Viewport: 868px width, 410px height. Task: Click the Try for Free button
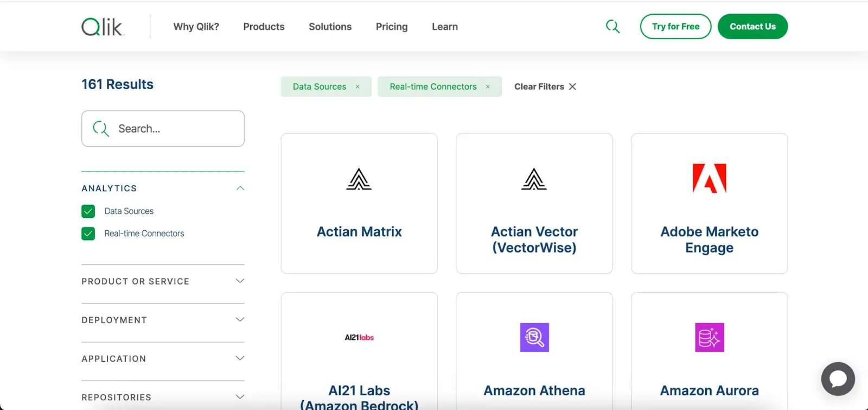(675, 27)
